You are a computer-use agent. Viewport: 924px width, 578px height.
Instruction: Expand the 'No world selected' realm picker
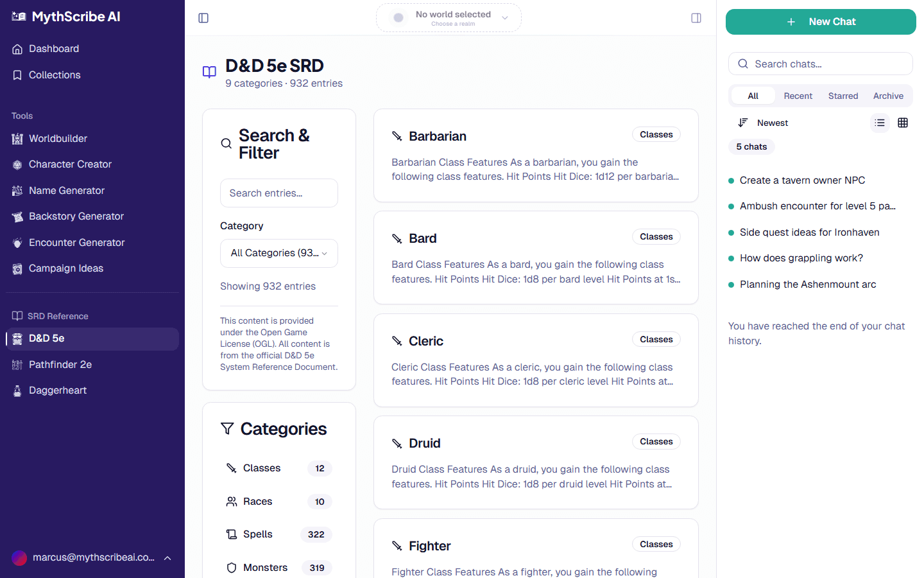(449, 17)
